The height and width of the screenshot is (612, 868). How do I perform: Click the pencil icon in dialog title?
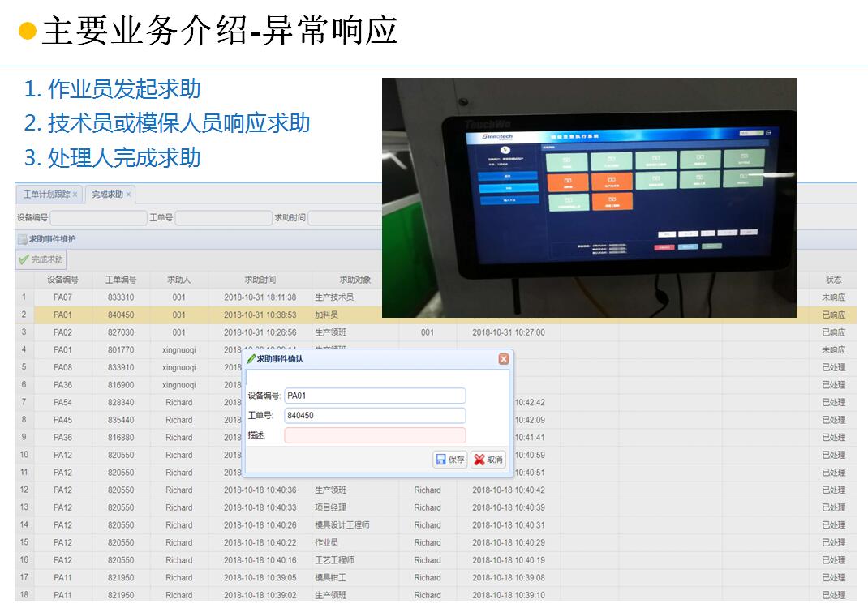point(251,359)
